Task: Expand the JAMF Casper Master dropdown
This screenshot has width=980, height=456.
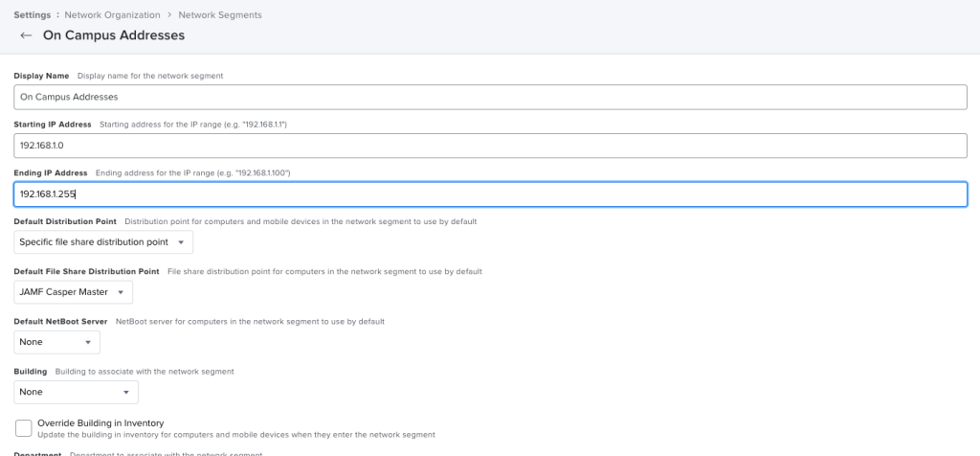Action: (x=74, y=292)
